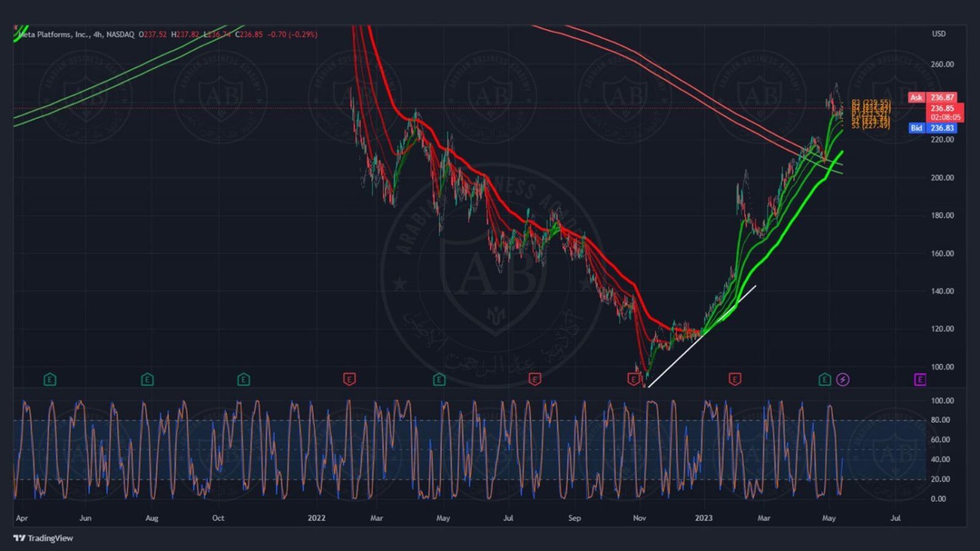Screen dimensions: 980x551
Task: Click the 180.00 price axis label
Action: click(942, 215)
